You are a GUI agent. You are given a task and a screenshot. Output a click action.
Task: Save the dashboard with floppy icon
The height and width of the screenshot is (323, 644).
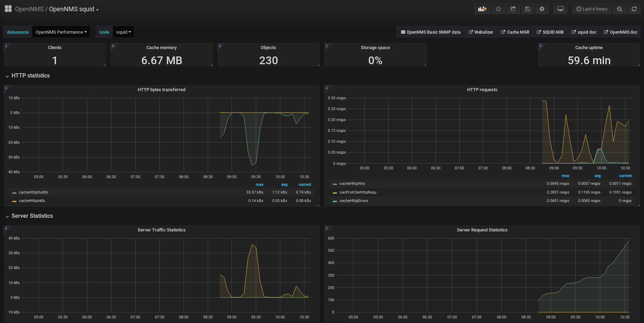point(527,9)
